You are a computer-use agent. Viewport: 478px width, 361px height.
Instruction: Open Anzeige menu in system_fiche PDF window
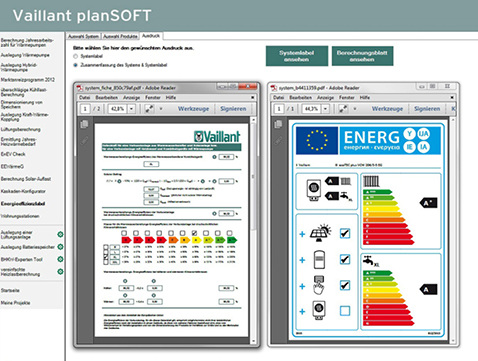tap(131, 97)
